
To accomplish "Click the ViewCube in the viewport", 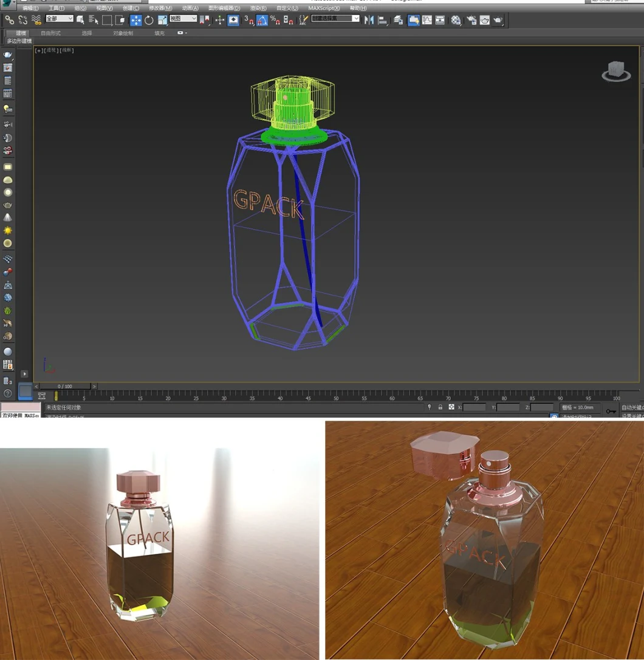I will 616,70.
